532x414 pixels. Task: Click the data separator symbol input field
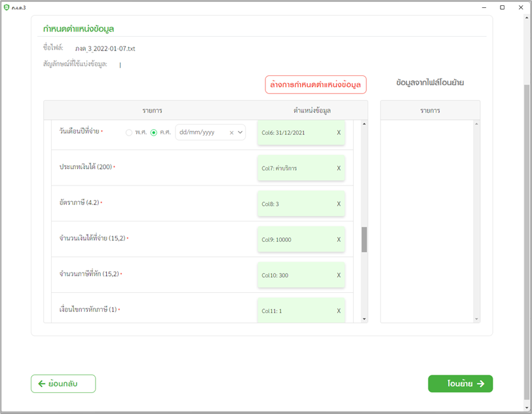[164, 64]
